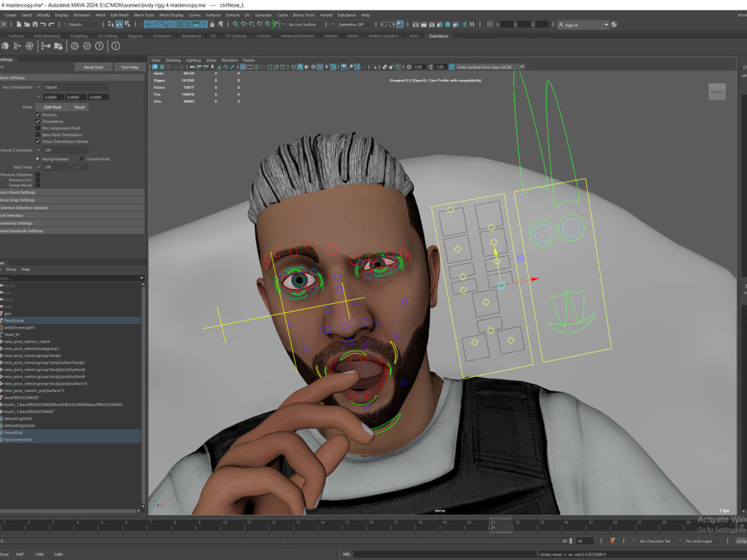Expand Joint Orient Settings section
747x560 pixels.
(72, 193)
